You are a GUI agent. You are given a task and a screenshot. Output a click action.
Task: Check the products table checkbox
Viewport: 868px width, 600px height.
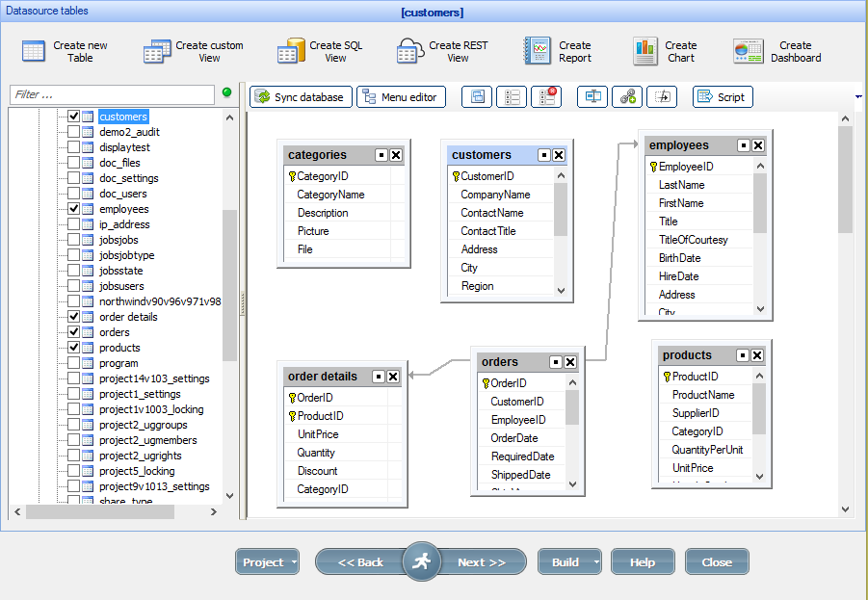(x=74, y=348)
